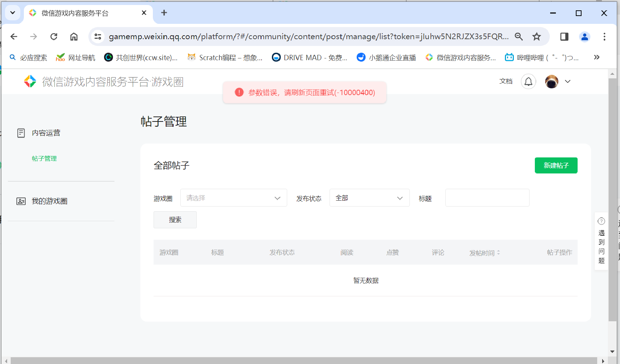620x364 pixels.
Task: Open the 哔哩哔哩 bookmark icon
Action: [510, 57]
